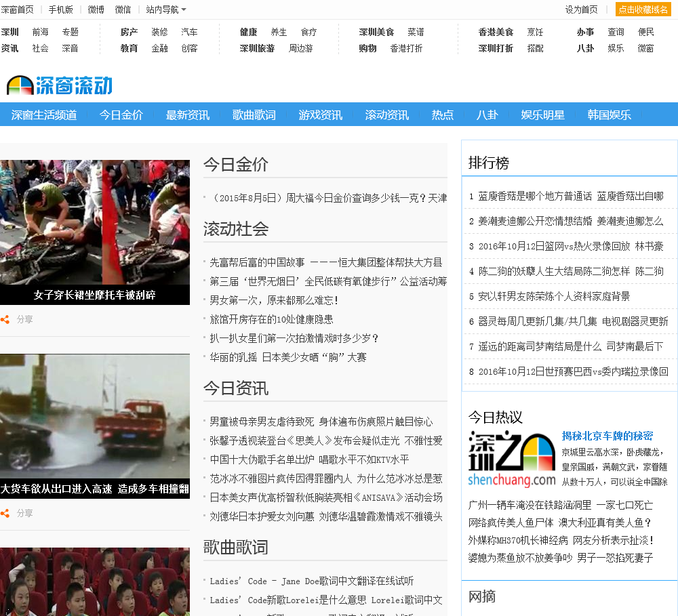Viewport: 678px width, 616px height.
Task: Open the 微博 link
Action: 96,9
